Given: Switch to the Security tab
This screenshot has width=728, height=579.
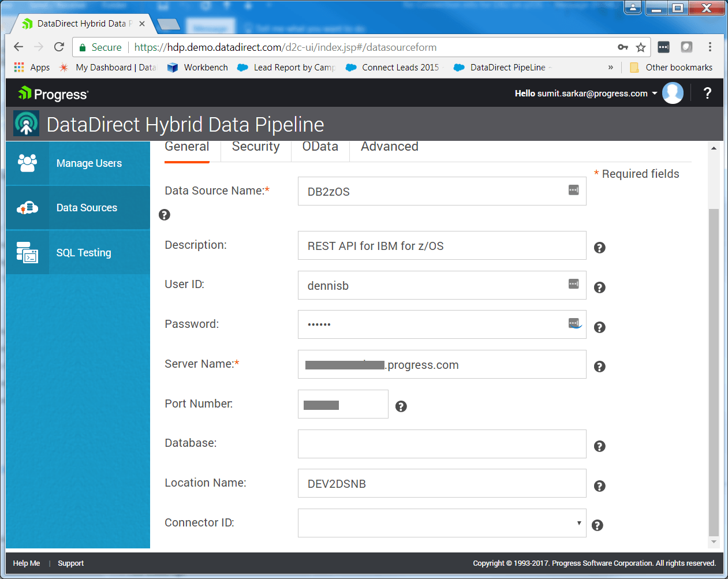Looking at the screenshot, I should coord(256,147).
